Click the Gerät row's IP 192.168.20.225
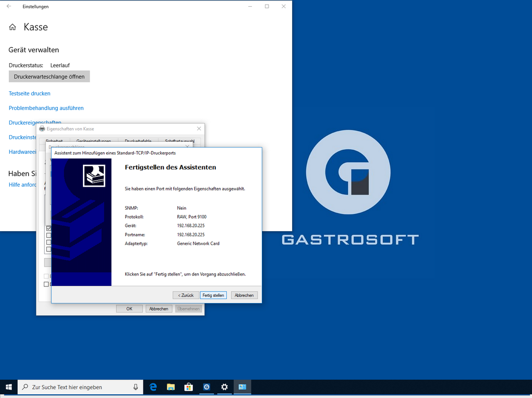 [191, 226]
